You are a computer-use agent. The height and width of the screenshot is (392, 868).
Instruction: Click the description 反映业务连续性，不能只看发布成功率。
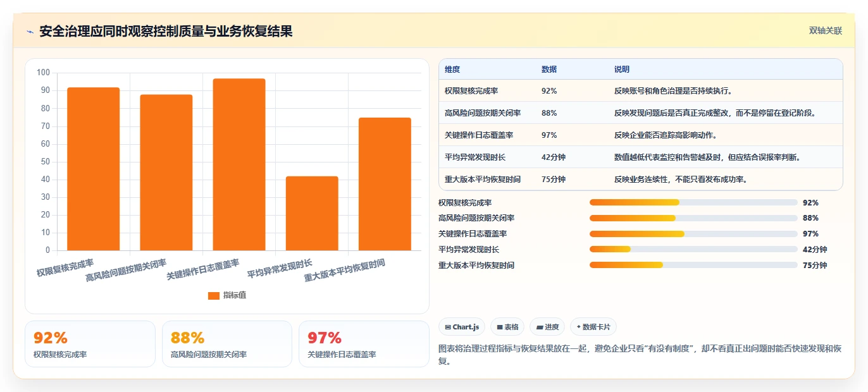[682, 179]
